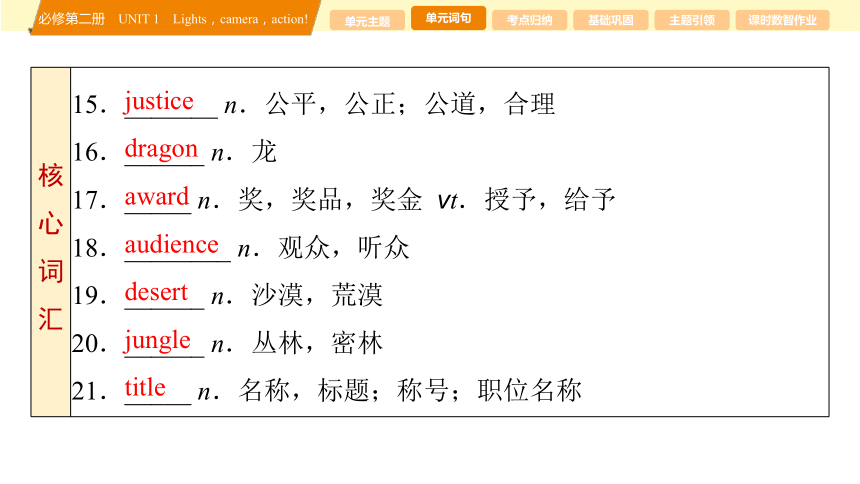The height and width of the screenshot is (484, 860).
Task: Click the red word "jungle"
Action: pyautogui.click(x=157, y=341)
